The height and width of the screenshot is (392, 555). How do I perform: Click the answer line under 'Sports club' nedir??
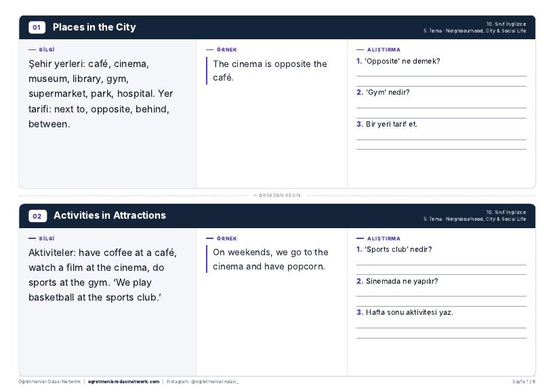[x=441, y=265]
